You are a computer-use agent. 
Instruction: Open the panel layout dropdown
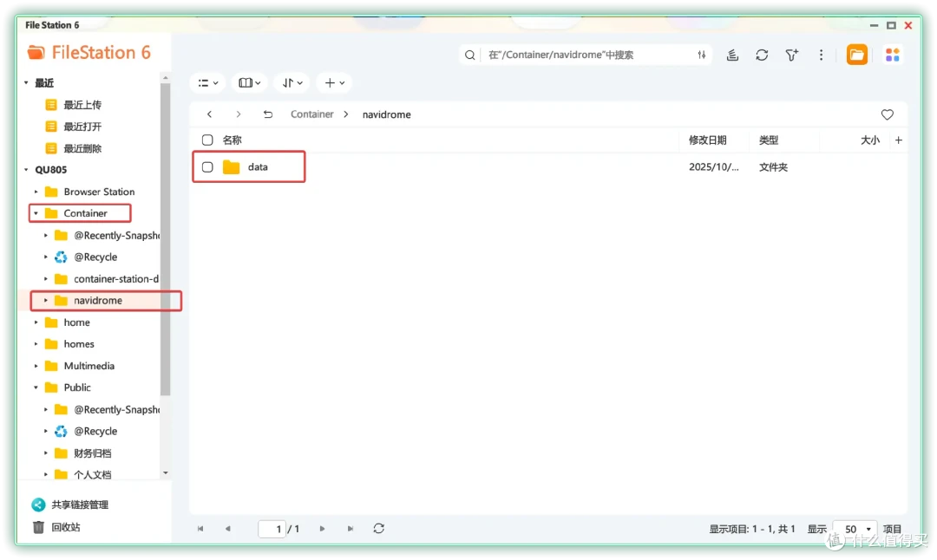(x=250, y=83)
